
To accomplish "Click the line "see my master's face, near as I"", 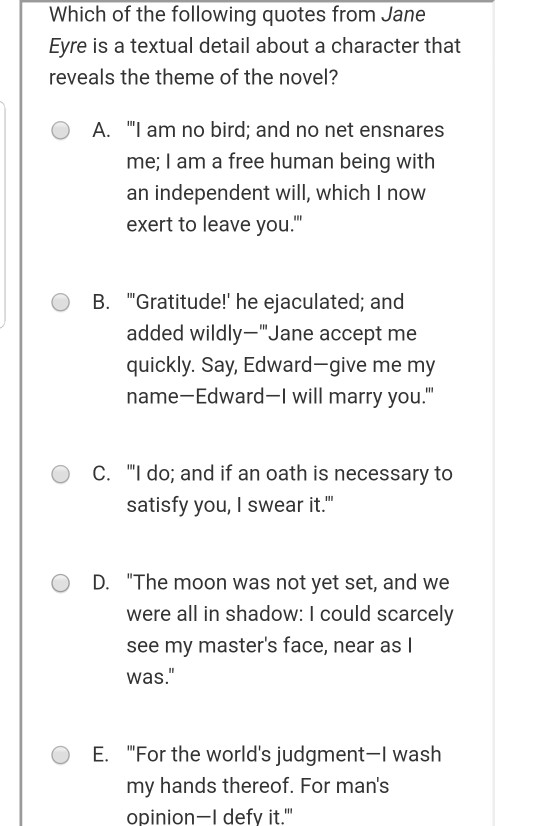I will 269,646.
